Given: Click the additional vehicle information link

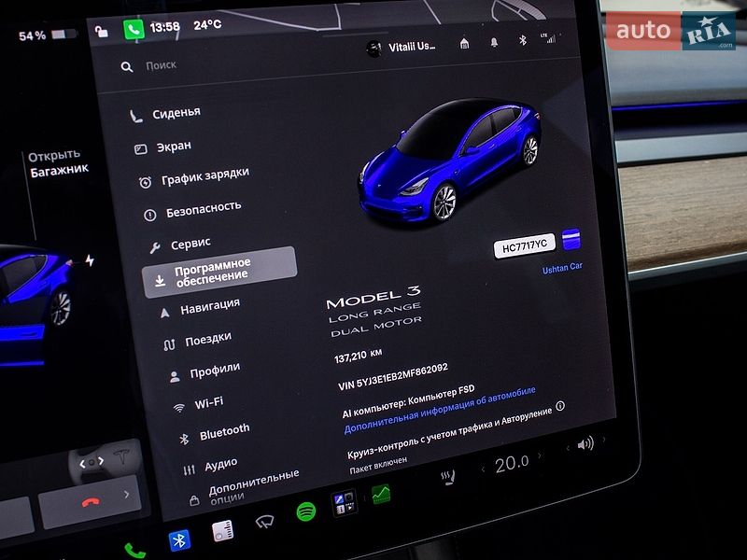Looking at the screenshot, I should 439,410.
